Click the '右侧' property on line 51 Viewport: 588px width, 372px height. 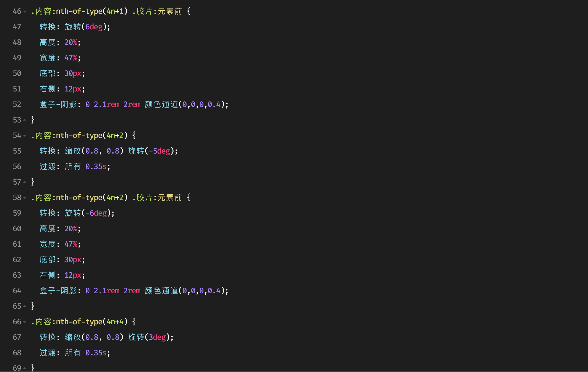(x=48, y=89)
